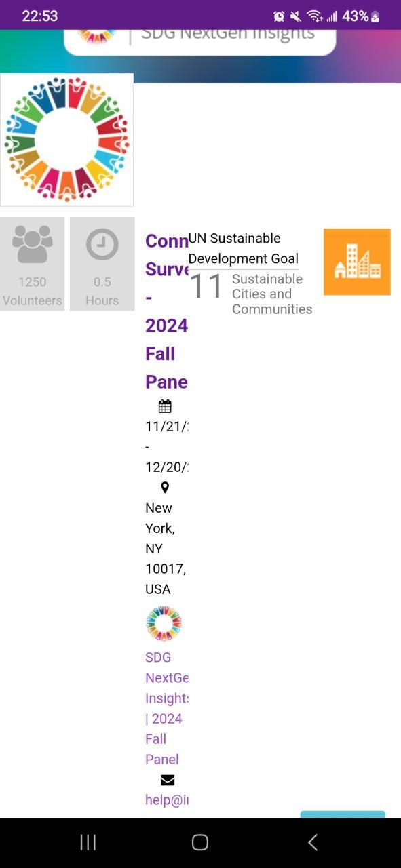Tap the large SDG color wheel logo
This screenshot has height=868, width=401.
(66, 140)
